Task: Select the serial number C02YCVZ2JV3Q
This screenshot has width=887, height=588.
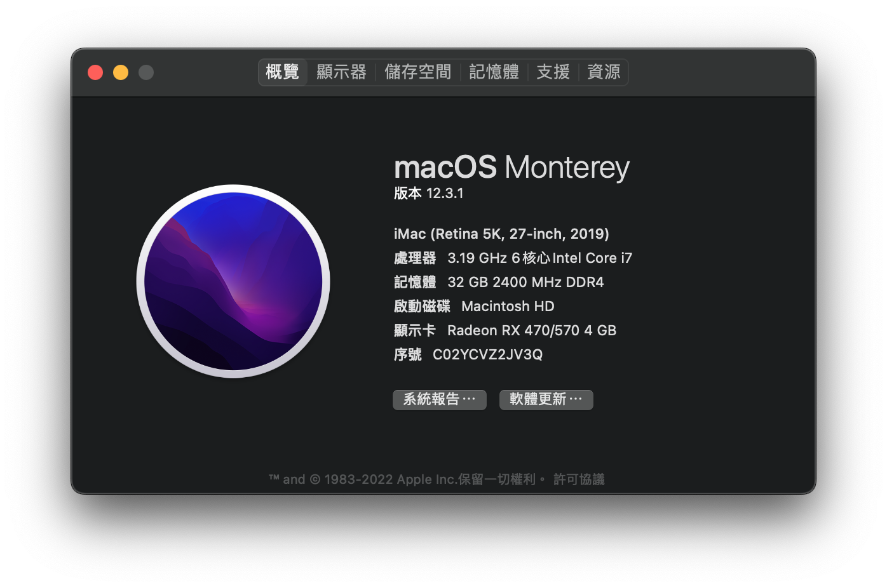Action: coord(487,354)
